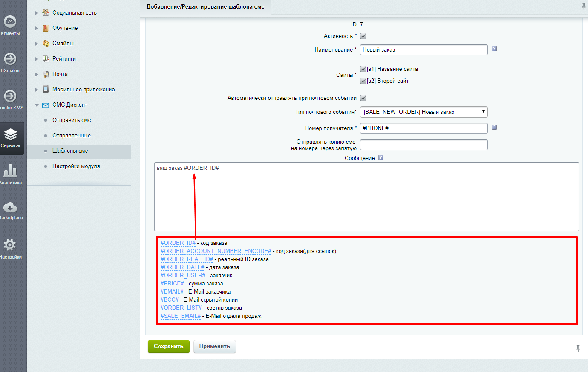This screenshot has height=372, width=588.
Task: Open the Клиенты sidebar section
Action: click(10, 25)
